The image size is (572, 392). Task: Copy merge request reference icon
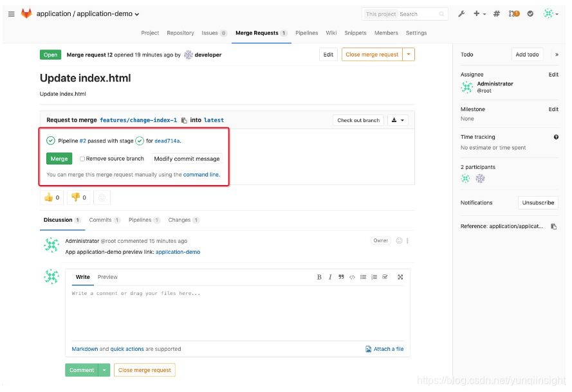554,227
